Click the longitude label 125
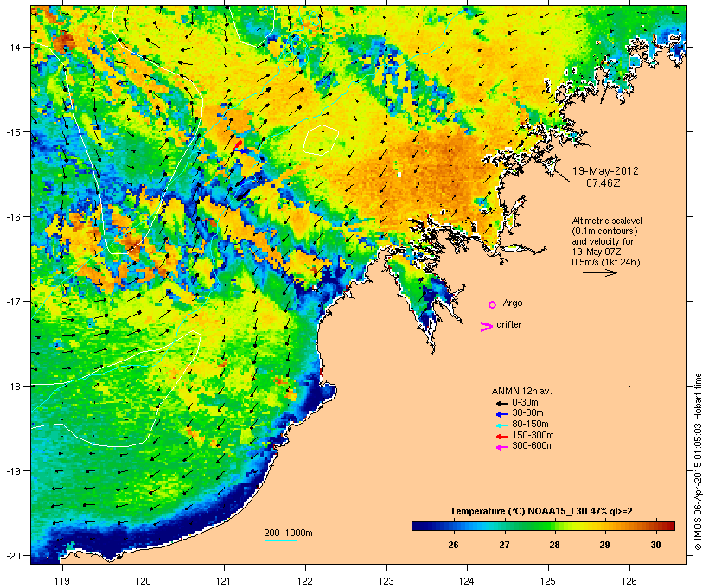 click(x=548, y=581)
